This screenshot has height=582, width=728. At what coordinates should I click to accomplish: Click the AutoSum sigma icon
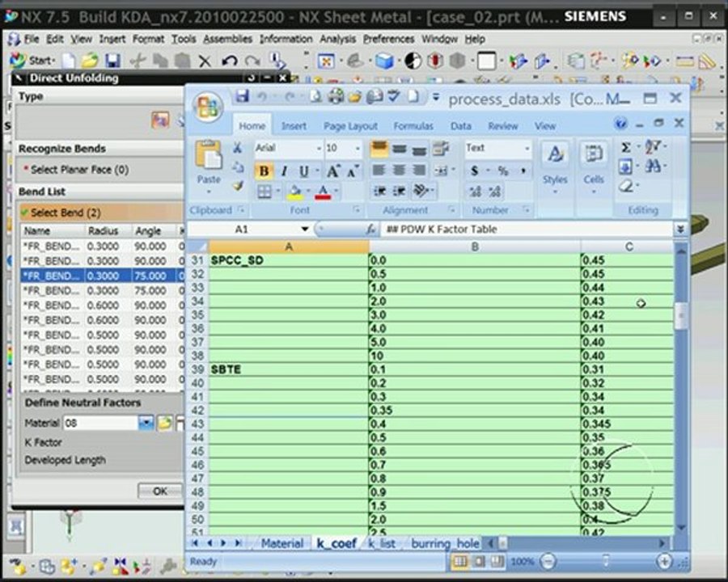click(626, 148)
